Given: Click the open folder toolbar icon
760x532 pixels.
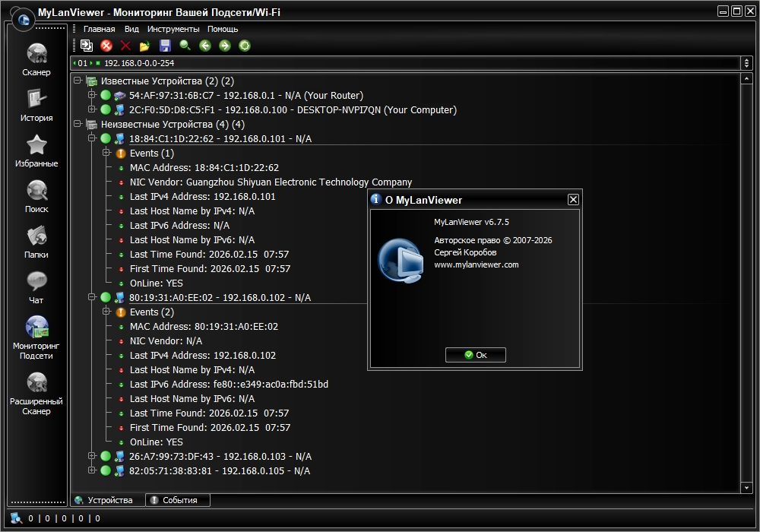Looking at the screenshot, I should (x=144, y=46).
